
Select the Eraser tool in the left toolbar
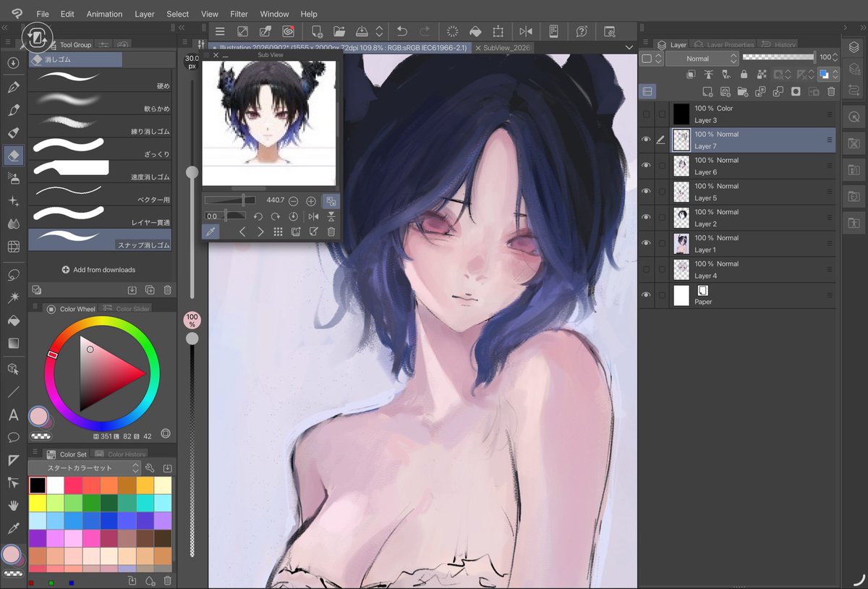click(x=13, y=155)
